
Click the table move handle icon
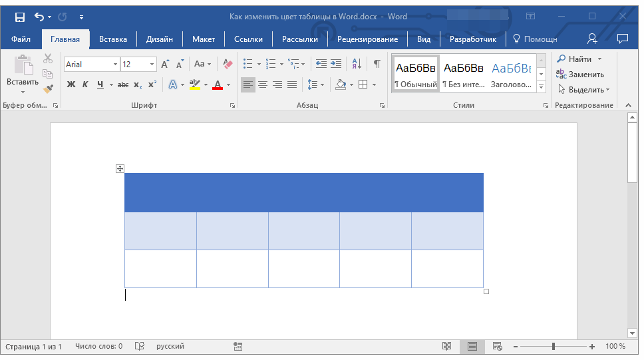pos(120,169)
